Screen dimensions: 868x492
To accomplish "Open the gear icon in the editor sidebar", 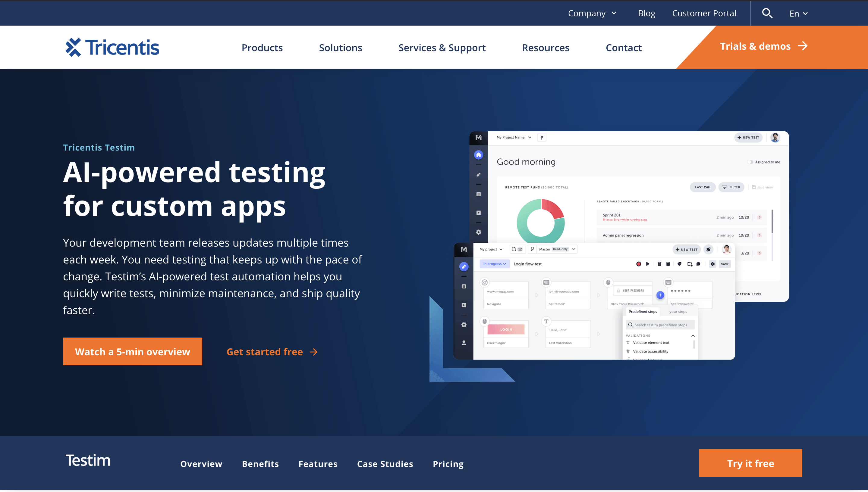I will click(464, 325).
